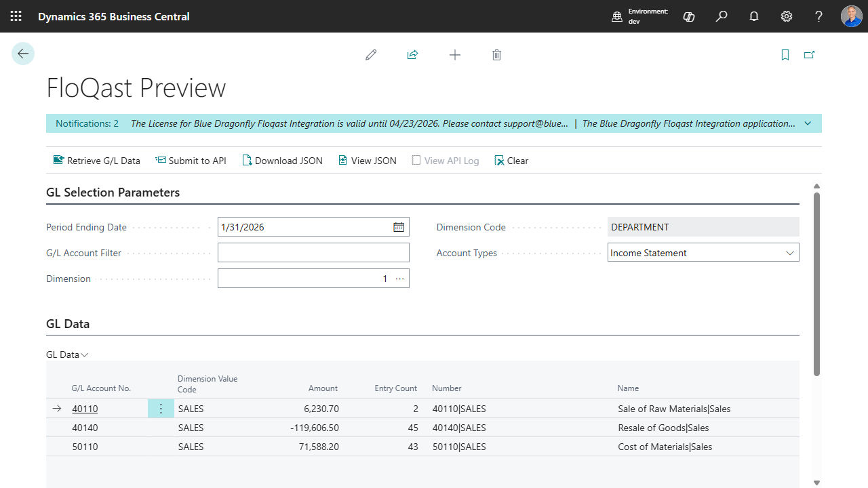Click the share icon
This screenshot has width=868, height=488.
(x=412, y=55)
